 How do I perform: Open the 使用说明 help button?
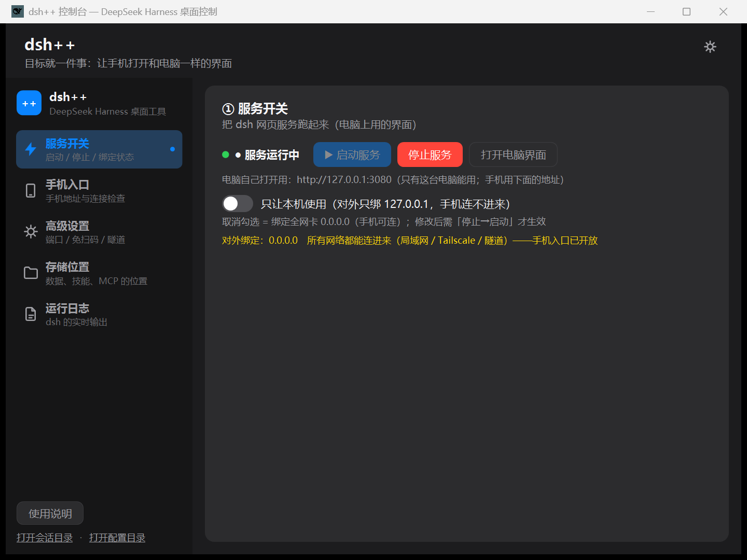[x=50, y=513]
